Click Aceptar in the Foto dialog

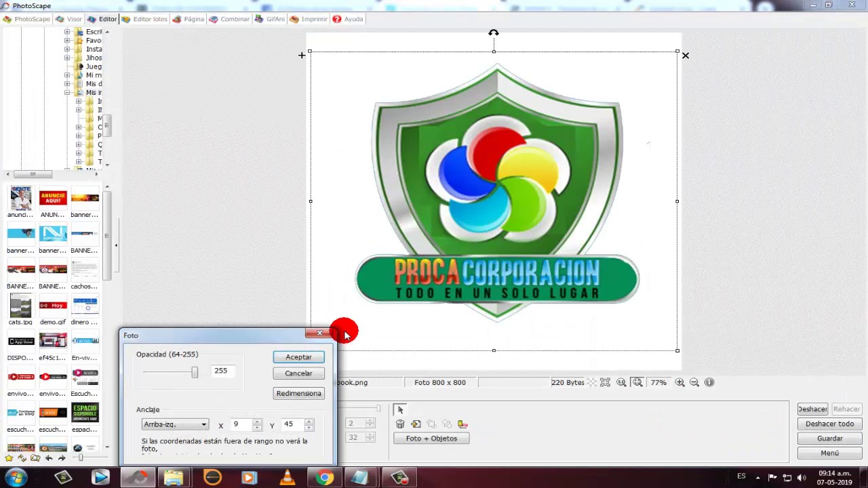tap(298, 357)
